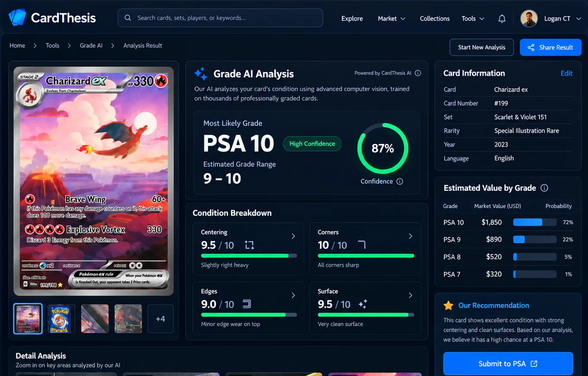Go to Grade AI breadcrumb
This screenshot has width=588, height=376.
(x=91, y=45)
